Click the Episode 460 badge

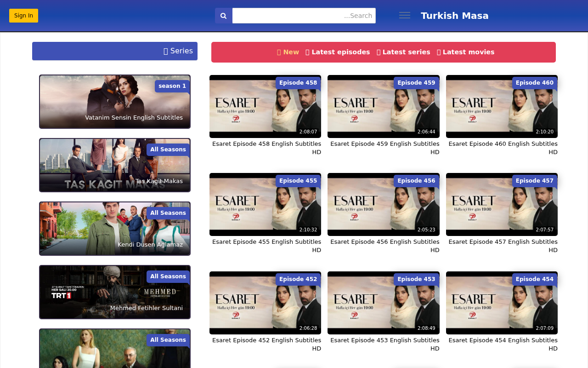535,83
